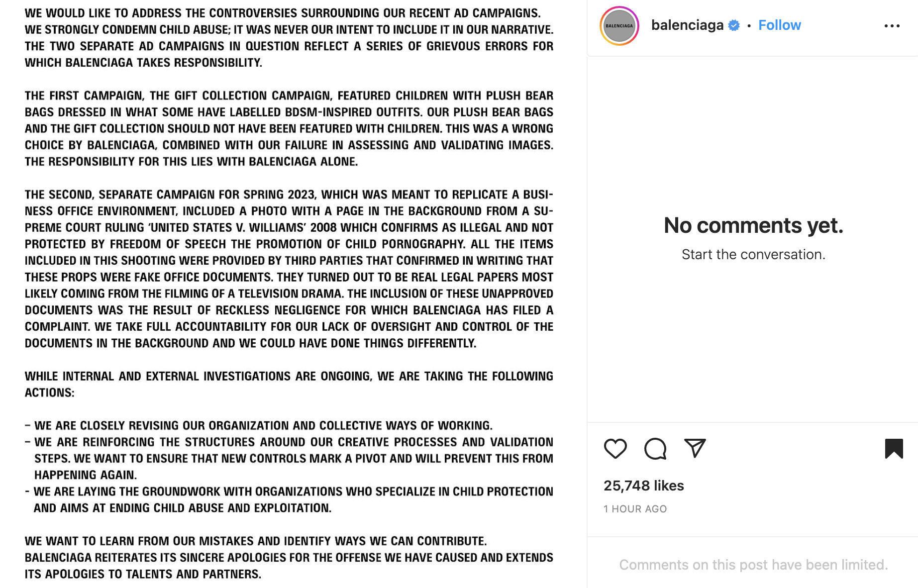Click the Balenciaga profile avatar
This screenshot has width=918, height=588.
[619, 26]
